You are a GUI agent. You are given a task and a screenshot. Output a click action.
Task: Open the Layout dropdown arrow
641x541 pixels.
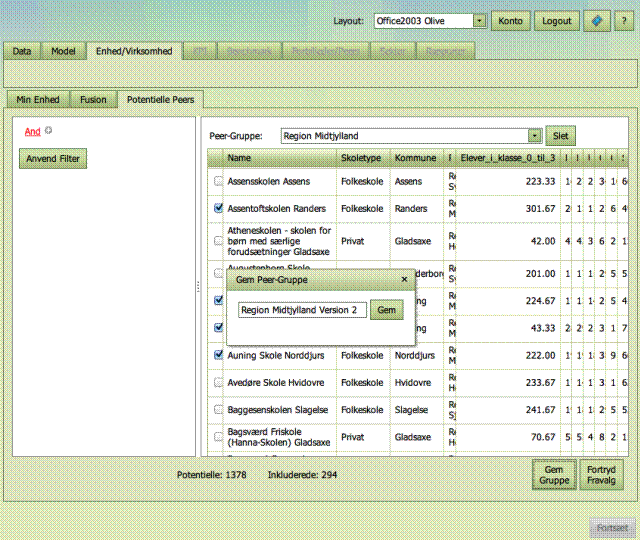click(479, 20)
